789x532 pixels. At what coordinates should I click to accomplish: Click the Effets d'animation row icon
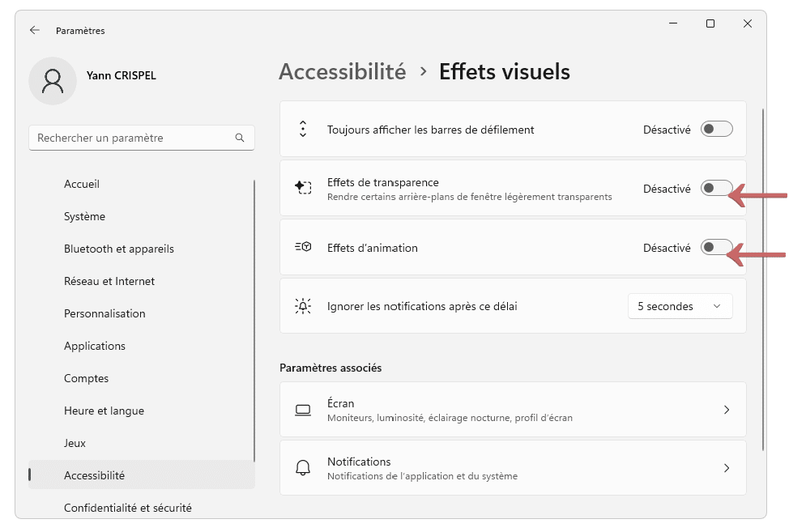(303, 247)
